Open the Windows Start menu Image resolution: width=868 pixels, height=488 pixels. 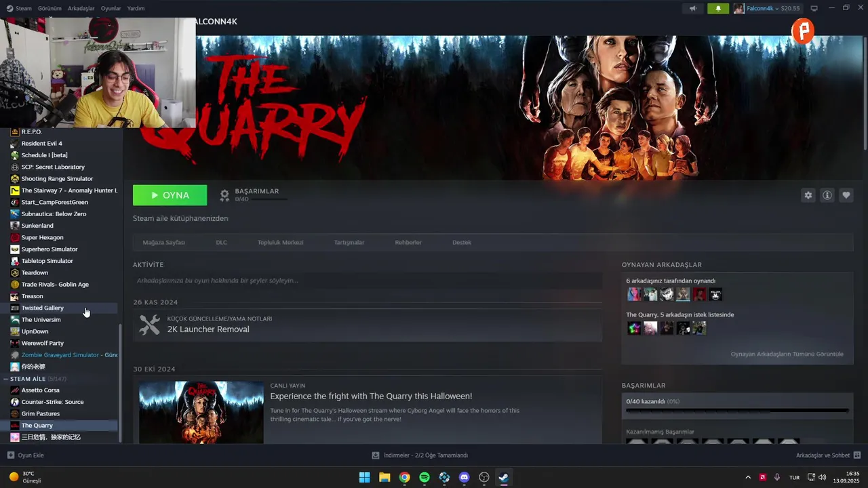tap(364, 477)
